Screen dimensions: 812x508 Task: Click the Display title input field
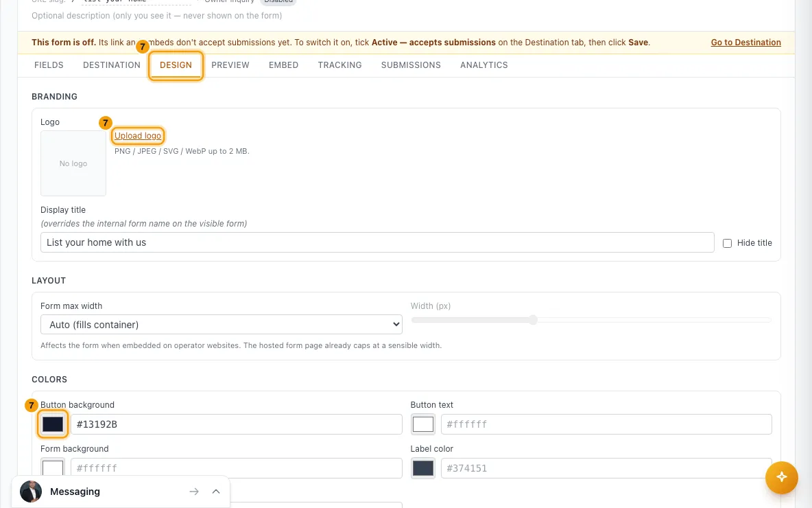point(377,242)
